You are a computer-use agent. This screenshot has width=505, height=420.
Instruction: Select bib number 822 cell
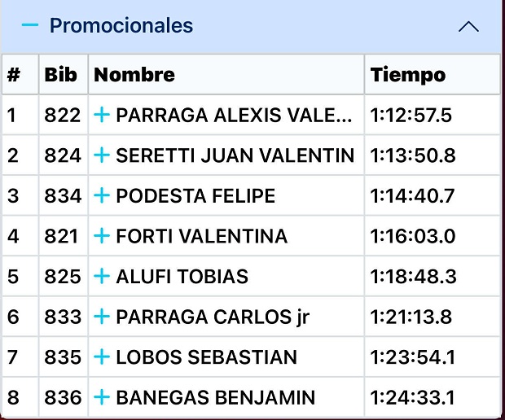(x=63, y=115)
